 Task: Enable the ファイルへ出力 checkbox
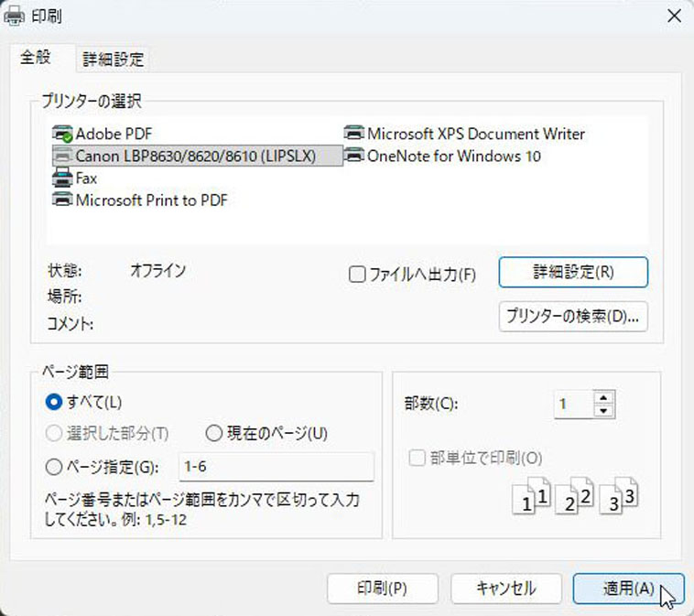[358, 275]
